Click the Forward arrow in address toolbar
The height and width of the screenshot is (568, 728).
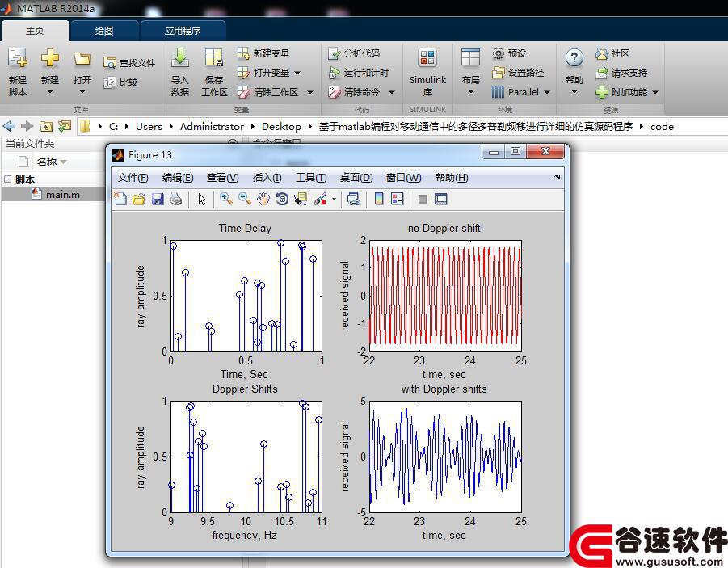(x=27, y=126)
